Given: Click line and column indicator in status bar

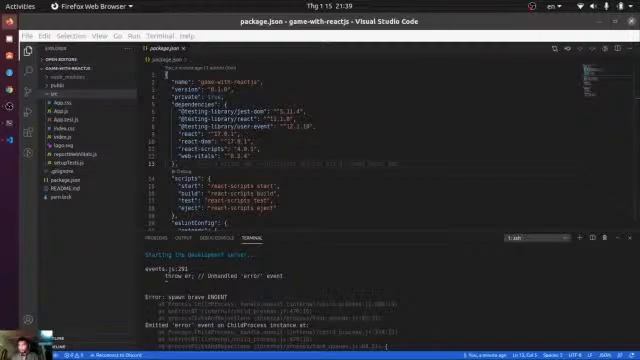Looking at the screenshot, I should (x=525, y=356).
